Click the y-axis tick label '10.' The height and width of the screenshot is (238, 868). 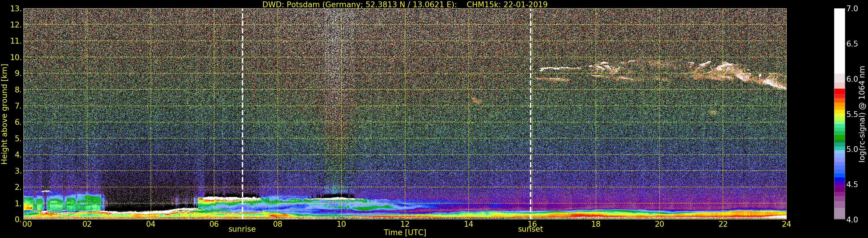point(16,57)
